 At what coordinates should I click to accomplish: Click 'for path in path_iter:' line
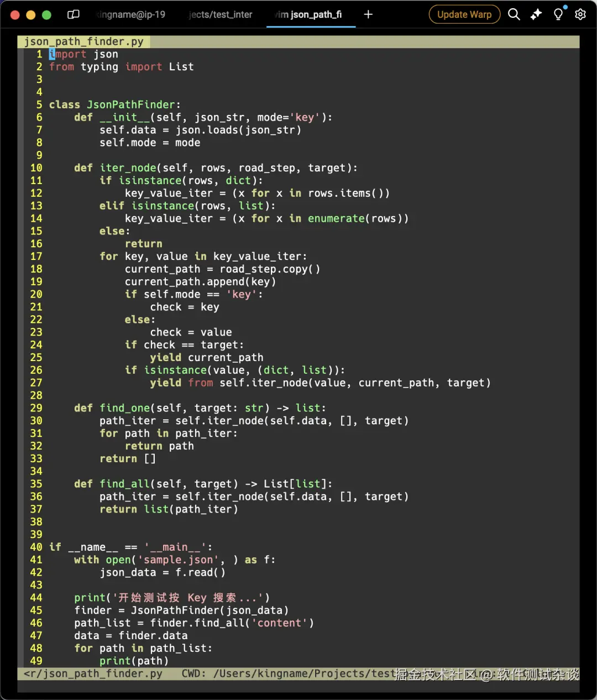pyautogui.click(x=169, y=433)
